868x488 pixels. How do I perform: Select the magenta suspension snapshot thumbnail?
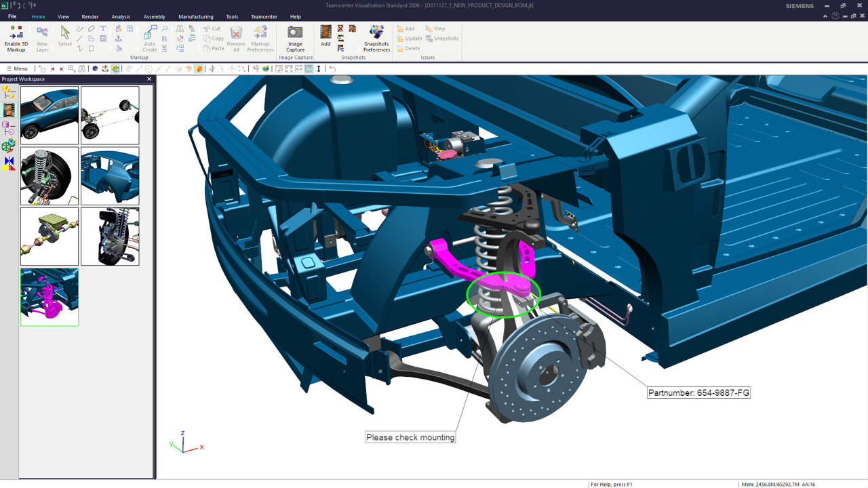pyautogui.click(x=50, y=297)
